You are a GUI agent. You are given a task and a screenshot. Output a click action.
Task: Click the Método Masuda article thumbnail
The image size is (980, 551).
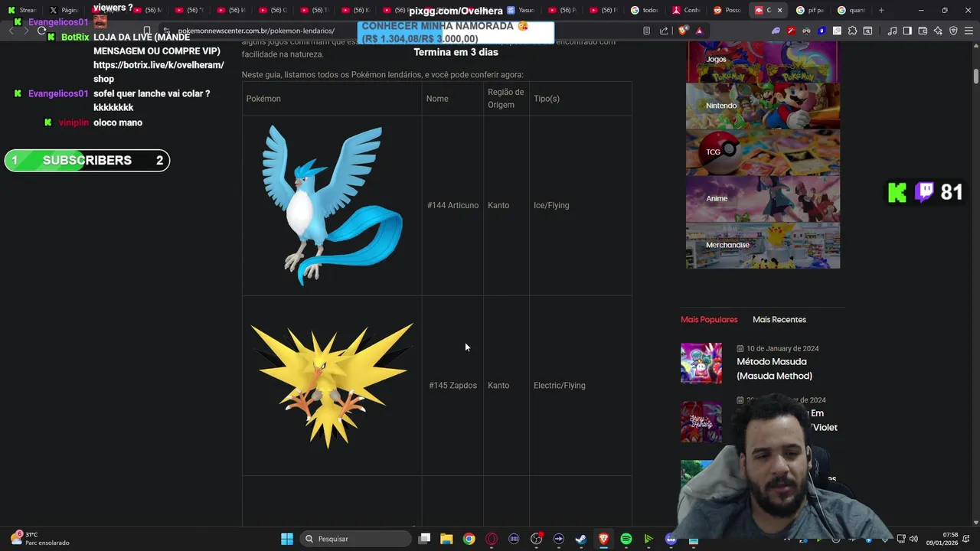[x=701, y=363]
